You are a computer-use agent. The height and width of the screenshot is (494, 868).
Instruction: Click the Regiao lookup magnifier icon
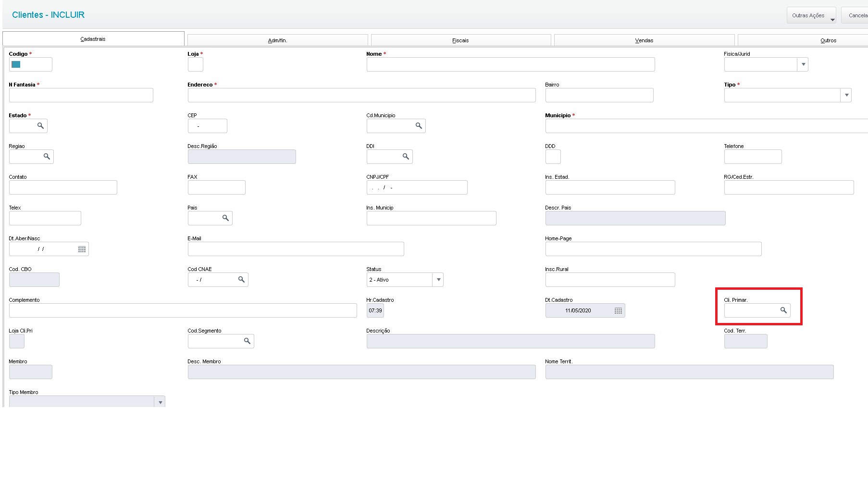tap(47, 156)
